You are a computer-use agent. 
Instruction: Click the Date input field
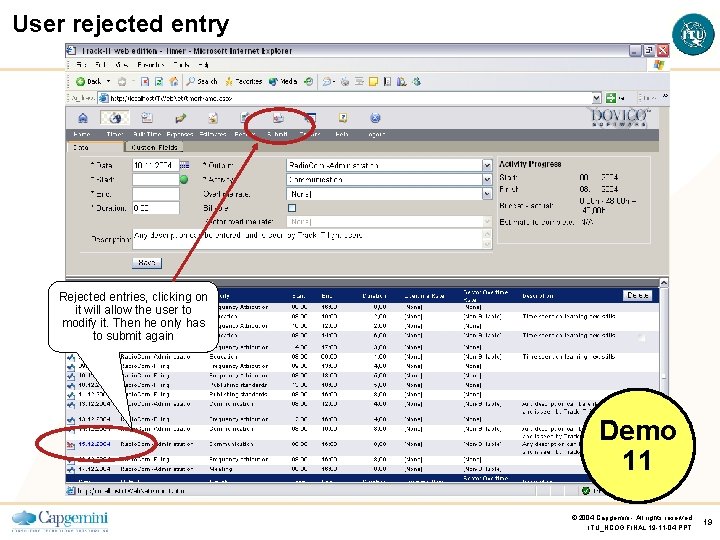point(156,165)
